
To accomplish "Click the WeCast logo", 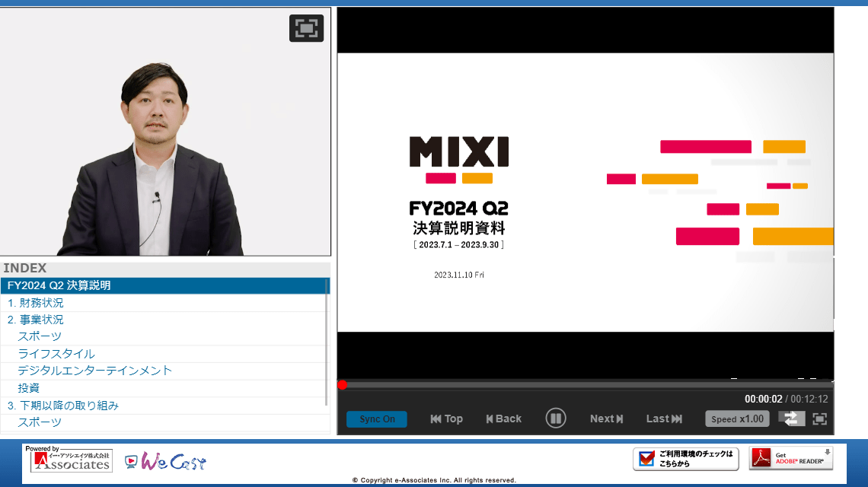I will 164,460.
